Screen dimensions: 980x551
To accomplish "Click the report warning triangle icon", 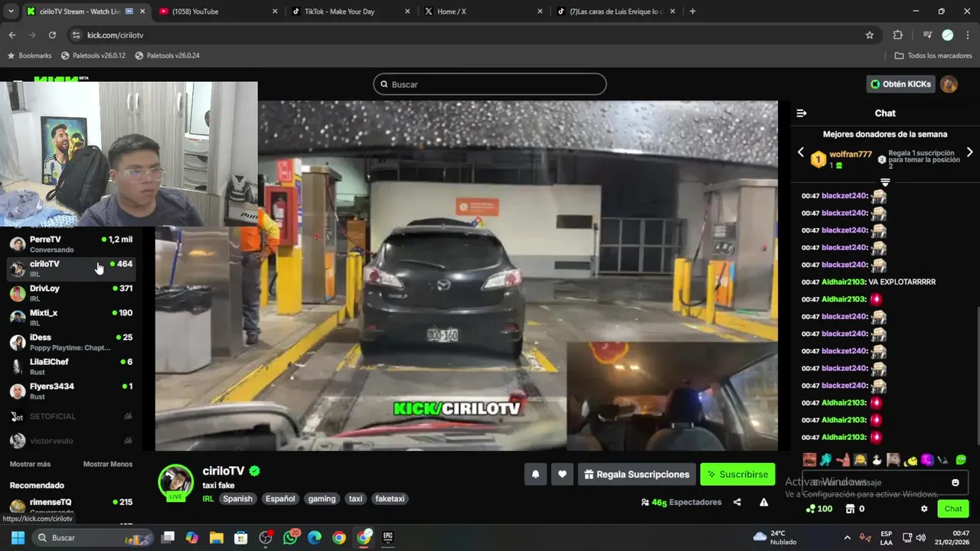I will (763, 502).
